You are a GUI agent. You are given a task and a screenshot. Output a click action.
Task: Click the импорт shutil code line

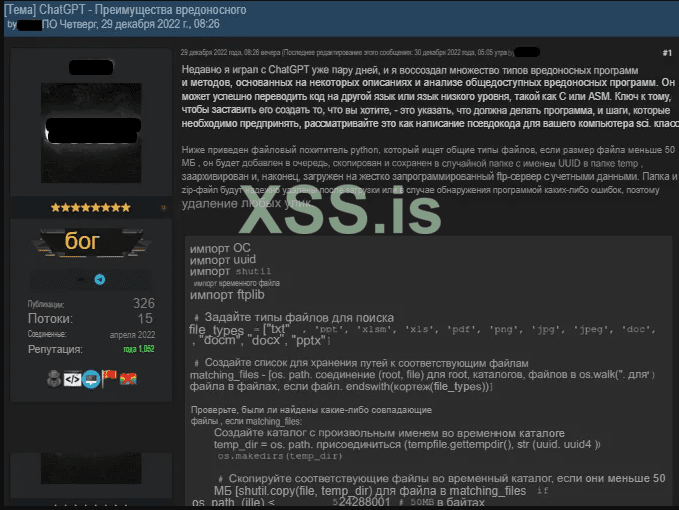pos(230,271)
